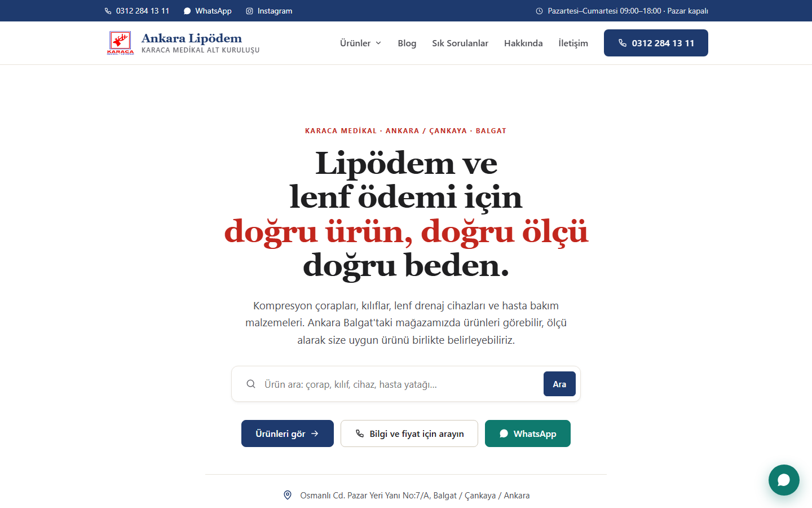Click the Instagram icon in top bar
This screenshot has height=508, width=812.
tap(250, 11)
